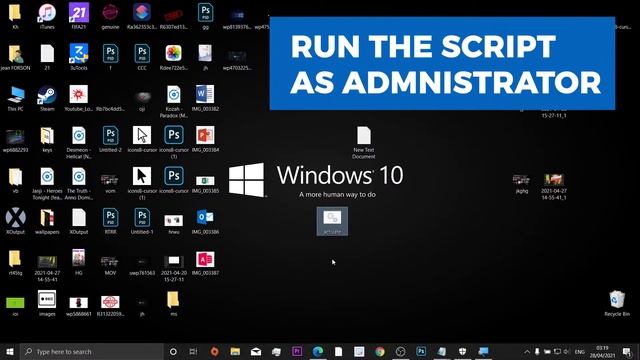
Task: Open File Explorer from the taskbar
Action: pyautogui.click(x=235, y=351)
